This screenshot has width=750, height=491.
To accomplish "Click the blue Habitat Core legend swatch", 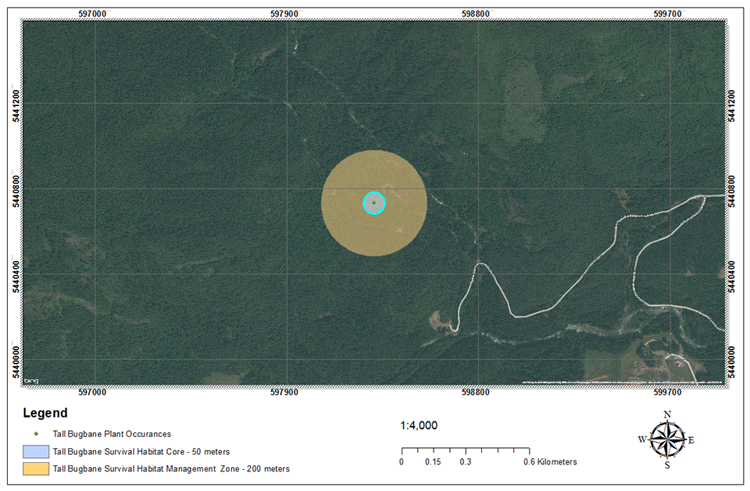I will (36, 451).
